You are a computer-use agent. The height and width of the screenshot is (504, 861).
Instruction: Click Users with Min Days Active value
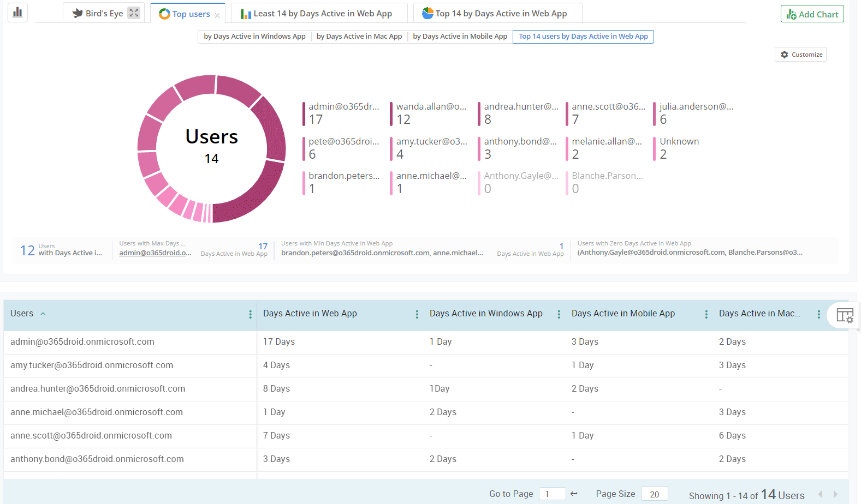382,253
